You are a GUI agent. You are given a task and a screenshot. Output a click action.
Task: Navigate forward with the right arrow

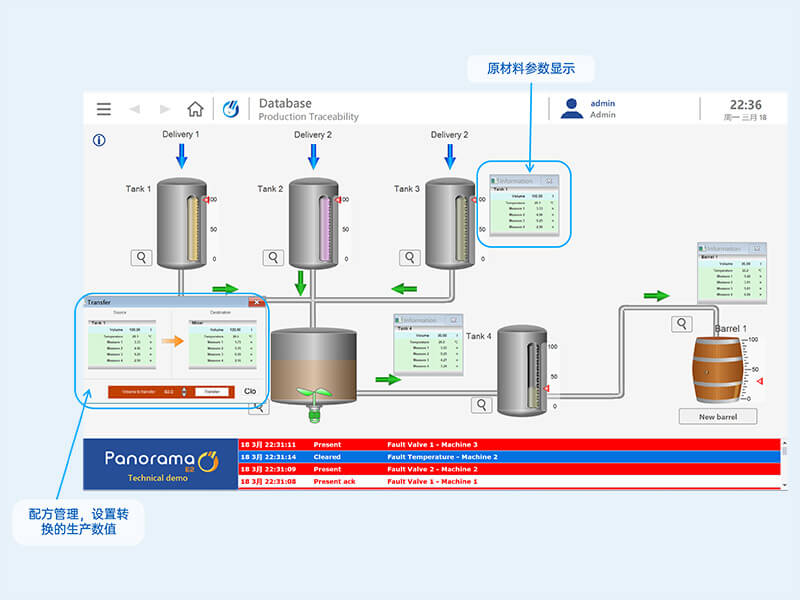pyautogui.click(x=165, y=109)
